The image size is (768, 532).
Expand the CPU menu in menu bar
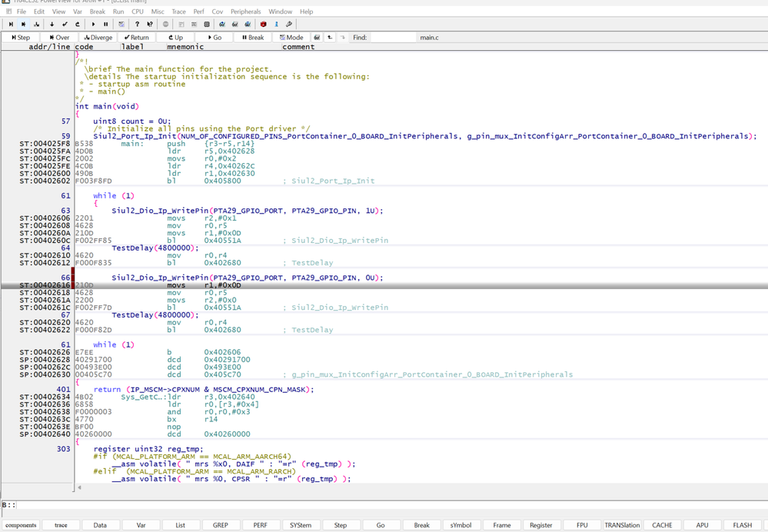pos(137,12)
